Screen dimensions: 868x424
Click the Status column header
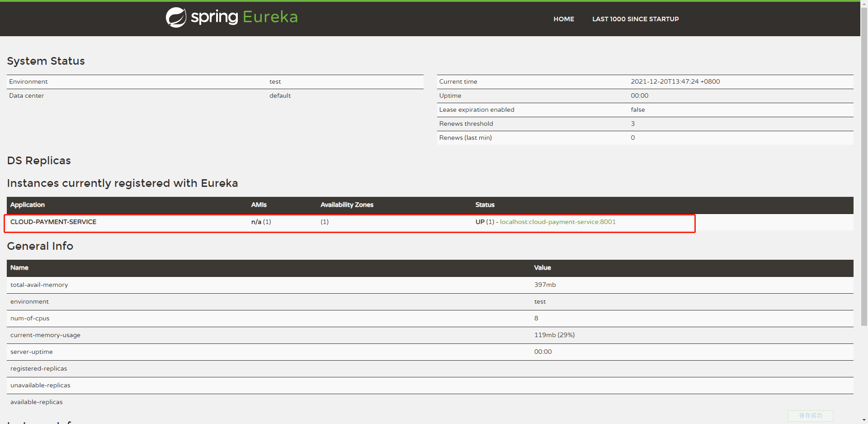485,205
